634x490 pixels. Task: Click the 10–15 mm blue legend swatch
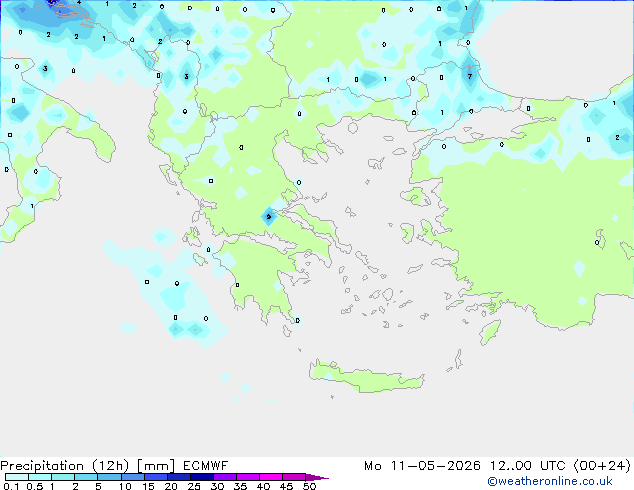133,477
